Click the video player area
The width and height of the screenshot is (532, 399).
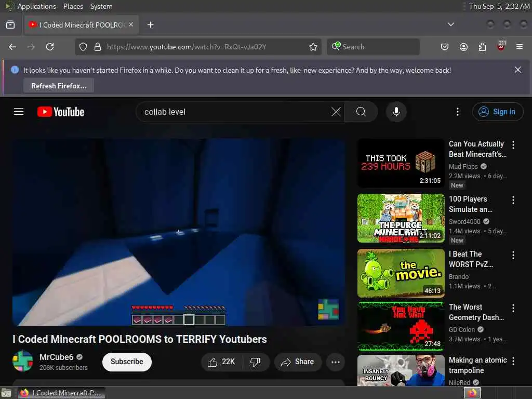point(179,232)
